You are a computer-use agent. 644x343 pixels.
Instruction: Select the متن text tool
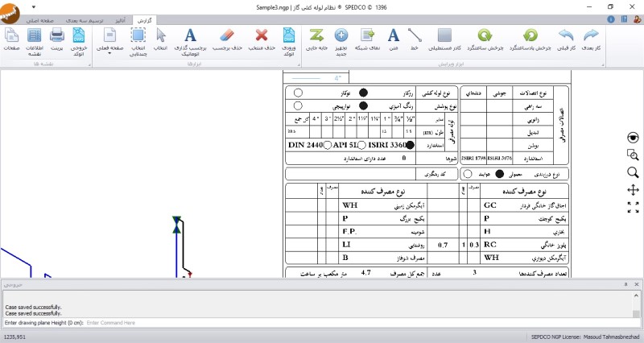pos(394,39)
